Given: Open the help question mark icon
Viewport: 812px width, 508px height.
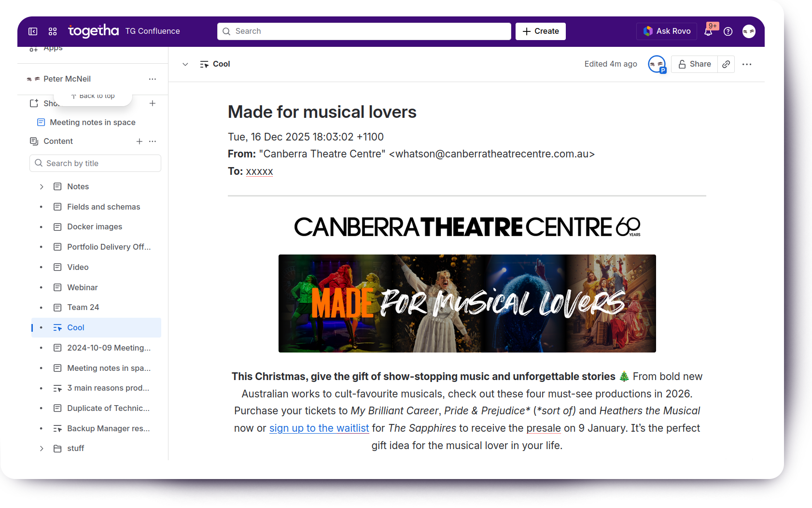Looking at the screenshot, I should (728, 31).
